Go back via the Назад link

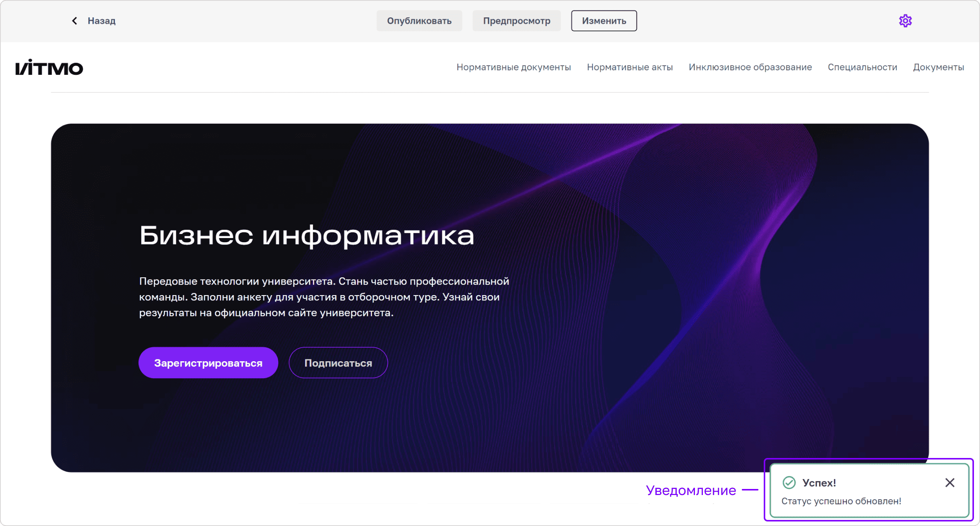[101, 20]
